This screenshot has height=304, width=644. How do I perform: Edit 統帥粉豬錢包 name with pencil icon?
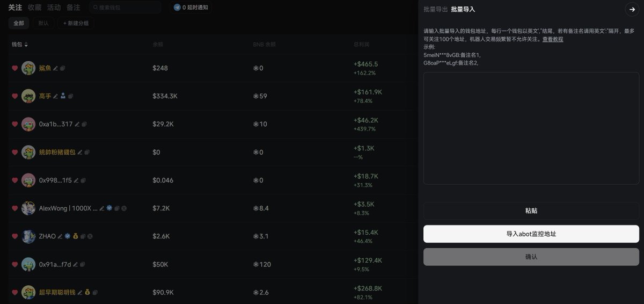point(80,153)
